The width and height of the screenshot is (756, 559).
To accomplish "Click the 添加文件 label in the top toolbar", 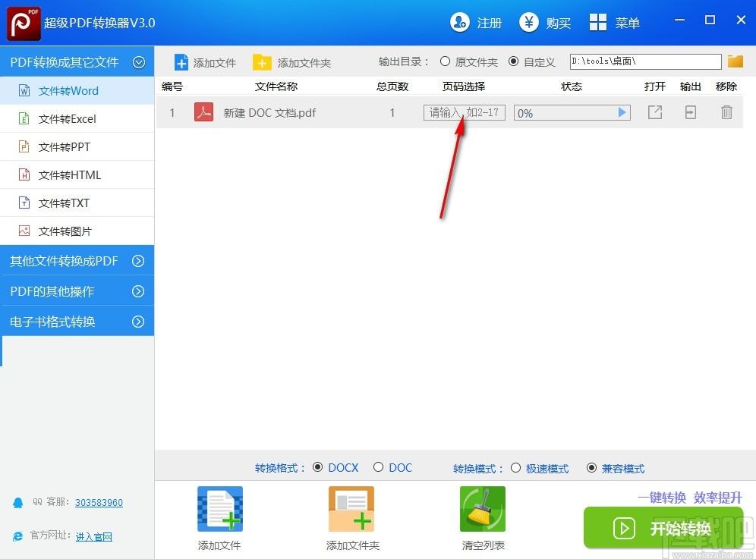I will 215,63.
